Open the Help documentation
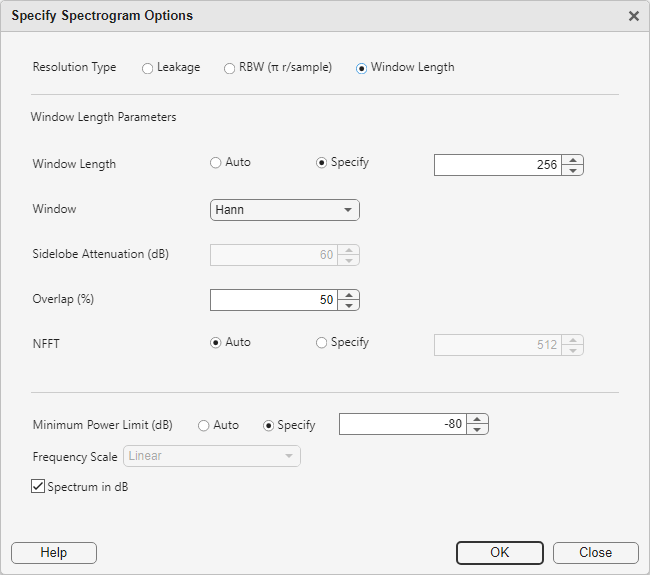This screenshot has width=650, height=575. 54,553
